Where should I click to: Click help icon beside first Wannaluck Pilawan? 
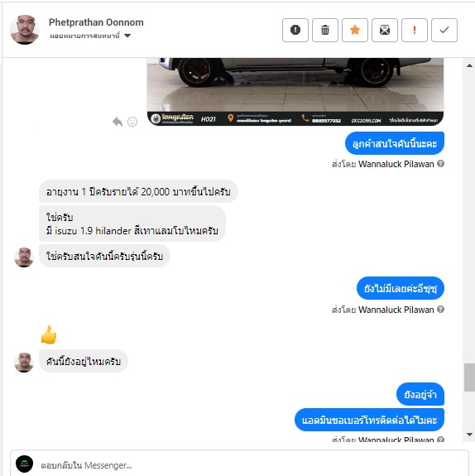coord(440,164)
